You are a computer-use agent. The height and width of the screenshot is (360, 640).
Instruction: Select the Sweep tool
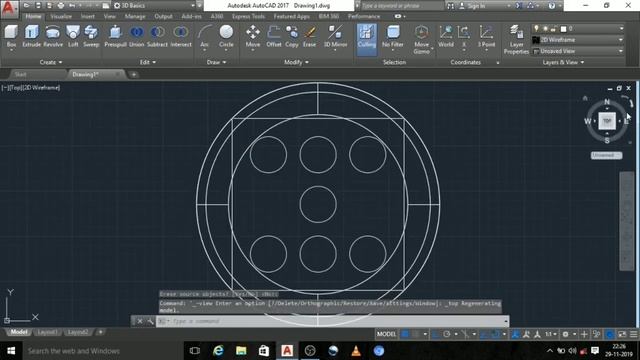coord(91,36)
